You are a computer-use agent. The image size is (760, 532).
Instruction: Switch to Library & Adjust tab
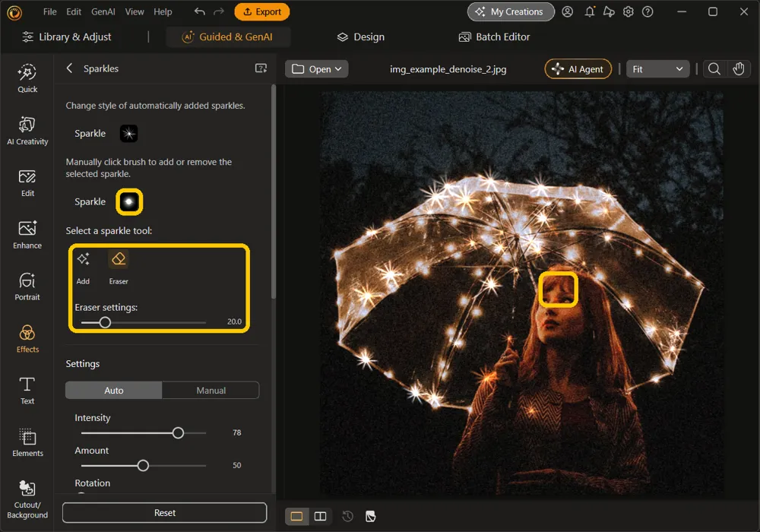67,36
